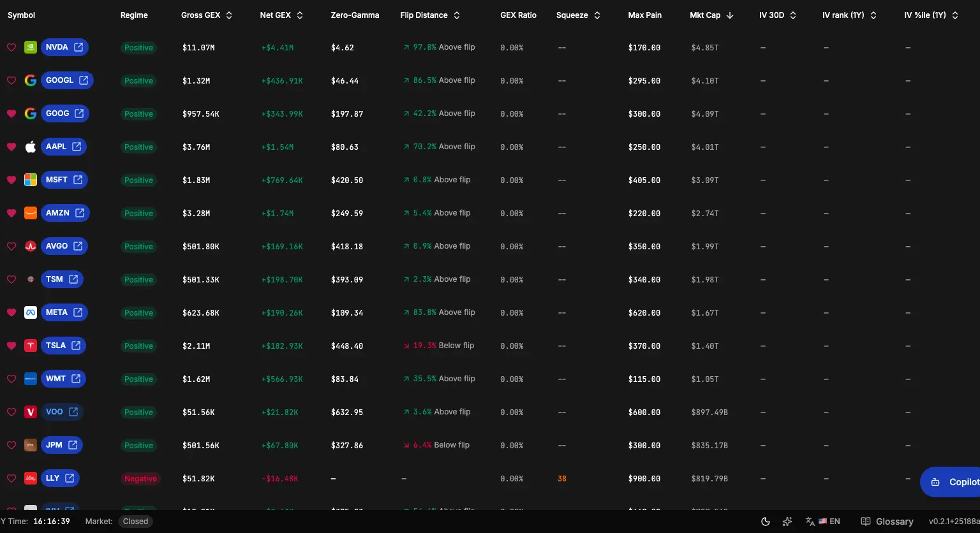Click the Regime column header
This screenshot has width=980, height=533.
coord(134,15)
